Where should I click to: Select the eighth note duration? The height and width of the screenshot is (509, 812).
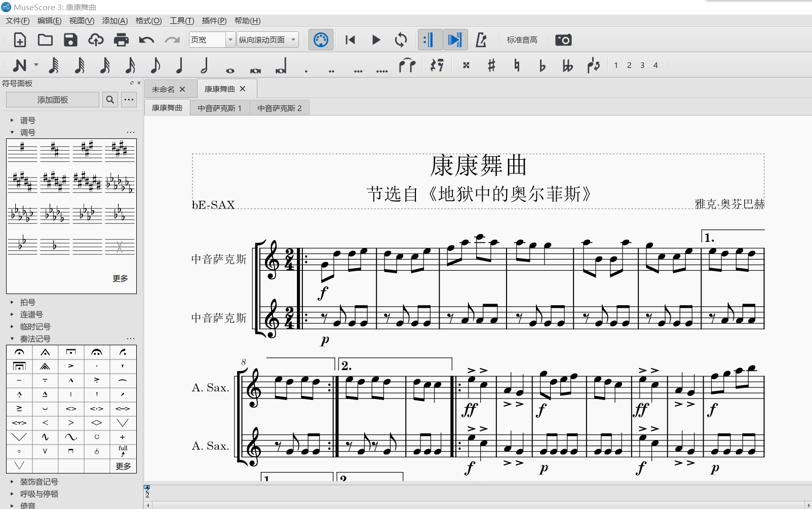[156, 65]
